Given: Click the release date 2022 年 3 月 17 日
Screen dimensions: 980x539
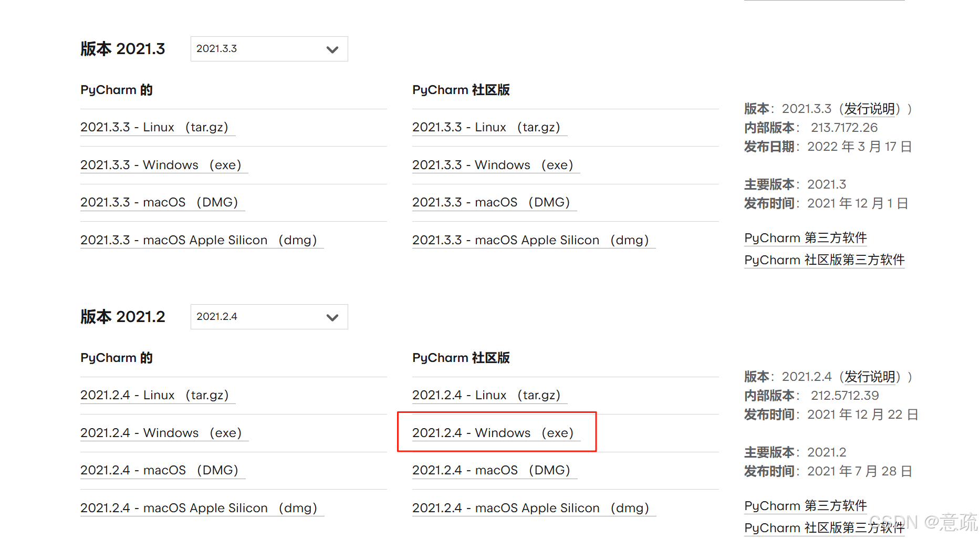Looking at the screenshot, I should tap(860, 147).
